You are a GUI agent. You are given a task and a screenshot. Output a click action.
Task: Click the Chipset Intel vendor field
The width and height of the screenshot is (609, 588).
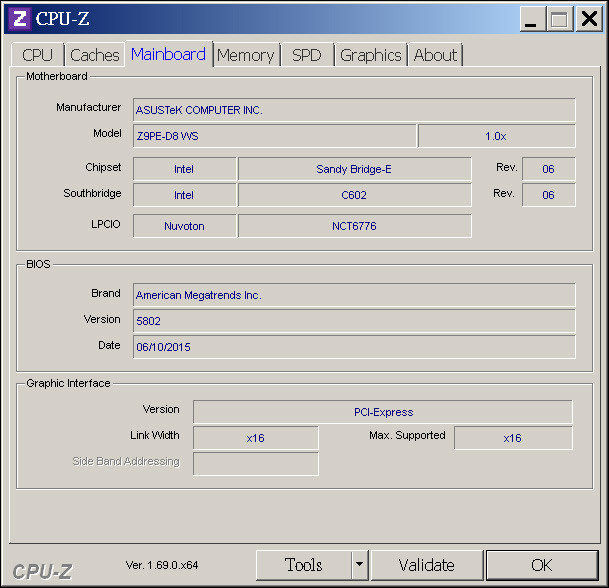[184, 169]
